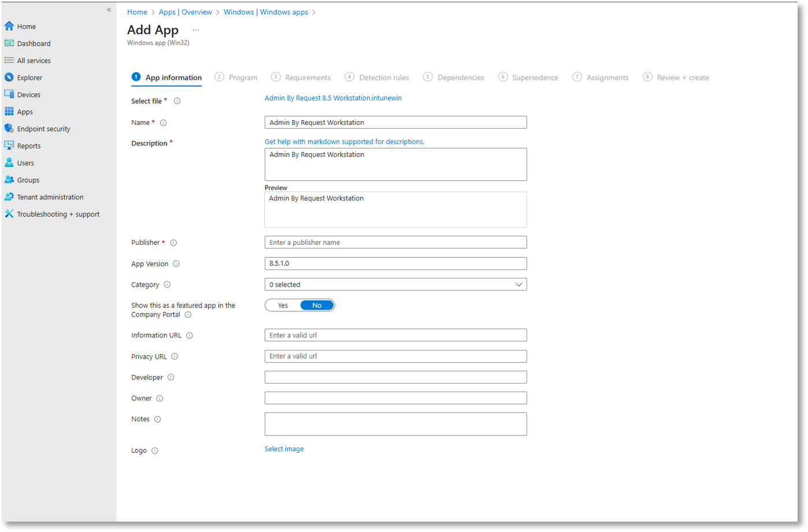The width and height of the screenshot is (808, 532).
Task: Show info tooltip for Category
Action: point(167,284)
